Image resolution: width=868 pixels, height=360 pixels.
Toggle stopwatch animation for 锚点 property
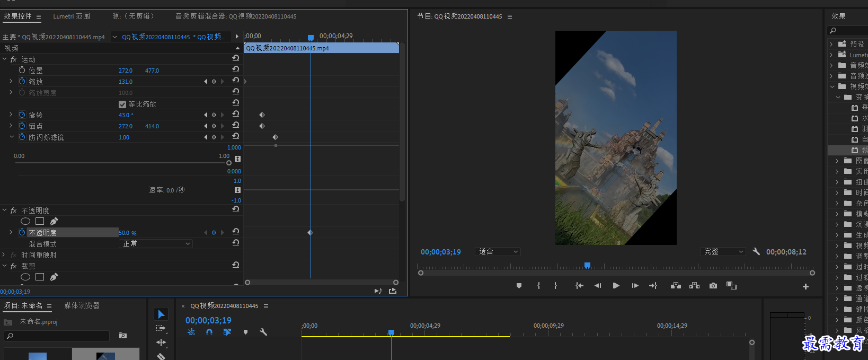tap(22, 126)
